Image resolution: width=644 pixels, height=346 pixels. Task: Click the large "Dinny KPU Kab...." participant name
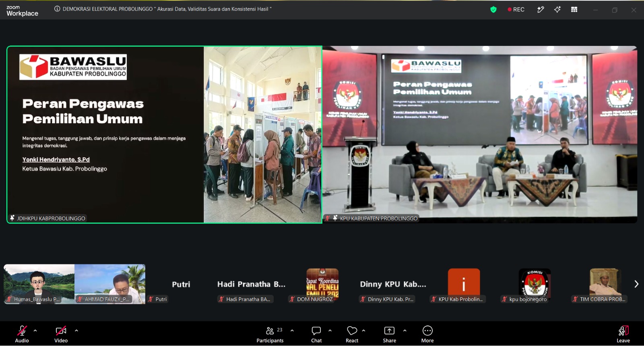point(393,284)
